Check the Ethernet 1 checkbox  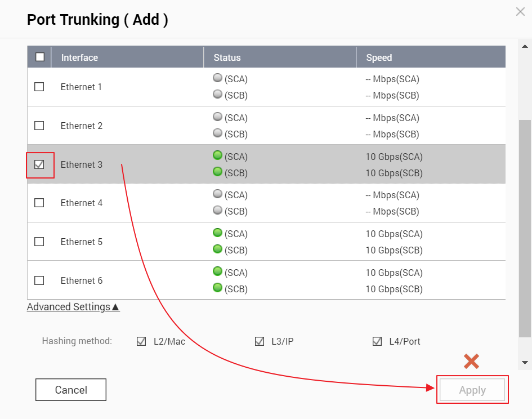[39, 87]
